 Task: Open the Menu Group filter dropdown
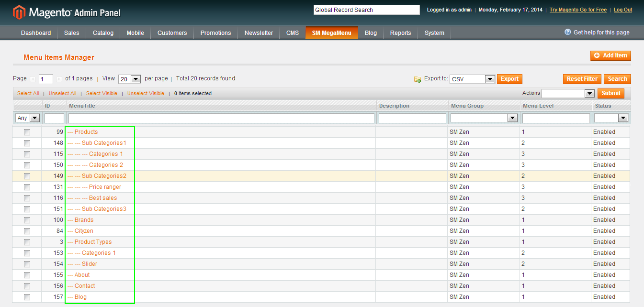[x=484, y=118]
